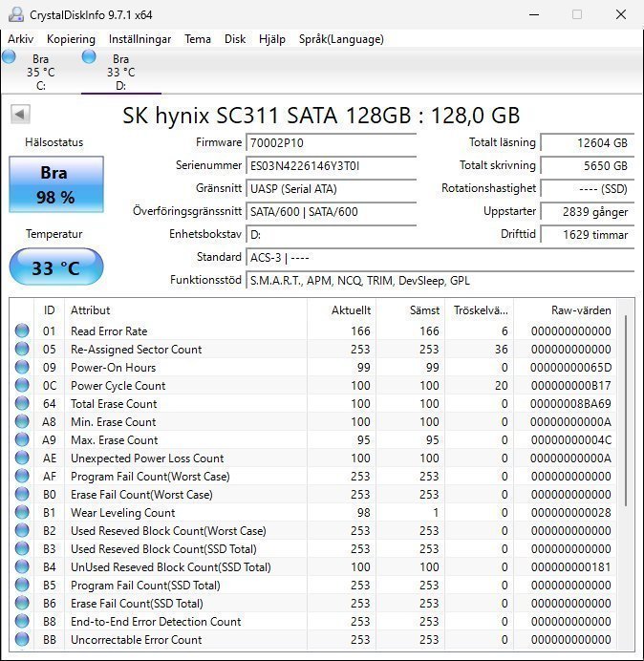Image resolution: width=644 pixels, height=661 pixels.
Task: Click status icon beside Wear Leveling Count
Action: click(x=22, y=513)
